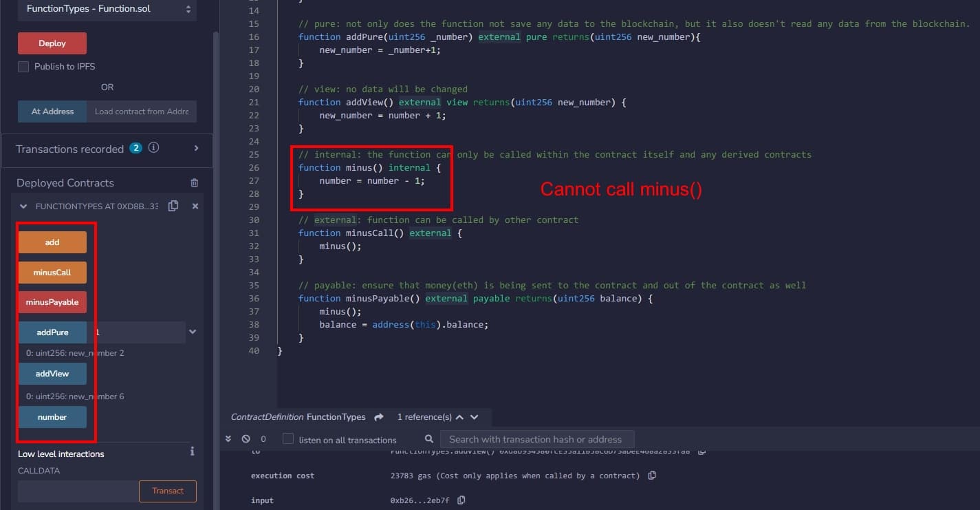The image size is (980, 510).
Task: Click the transaction hash search field
Action: [536, 439]
